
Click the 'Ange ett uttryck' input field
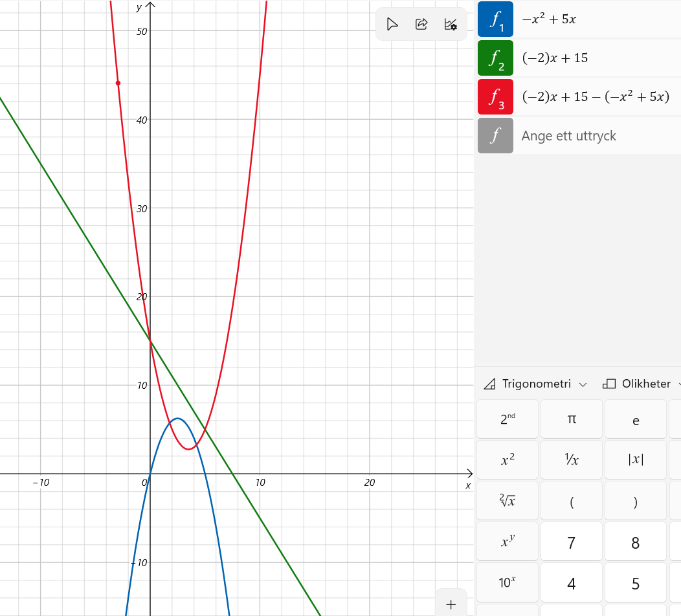[596, 136]
